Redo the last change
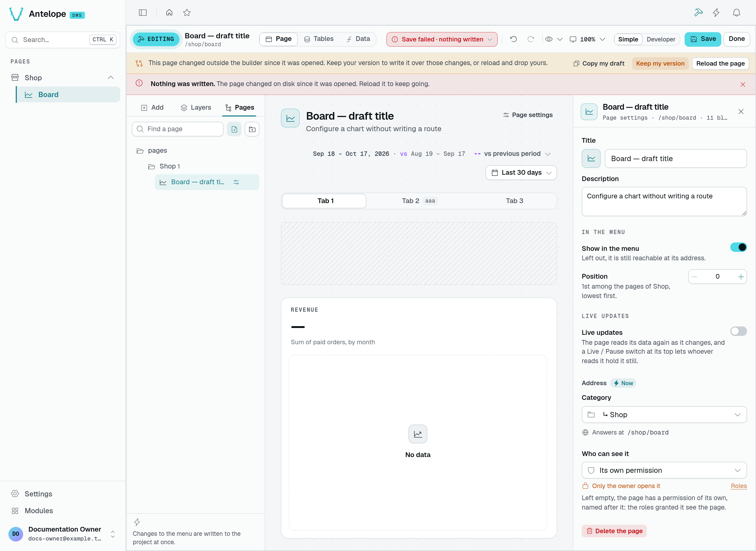The image size is (756, 551). (x=531, y=39)
